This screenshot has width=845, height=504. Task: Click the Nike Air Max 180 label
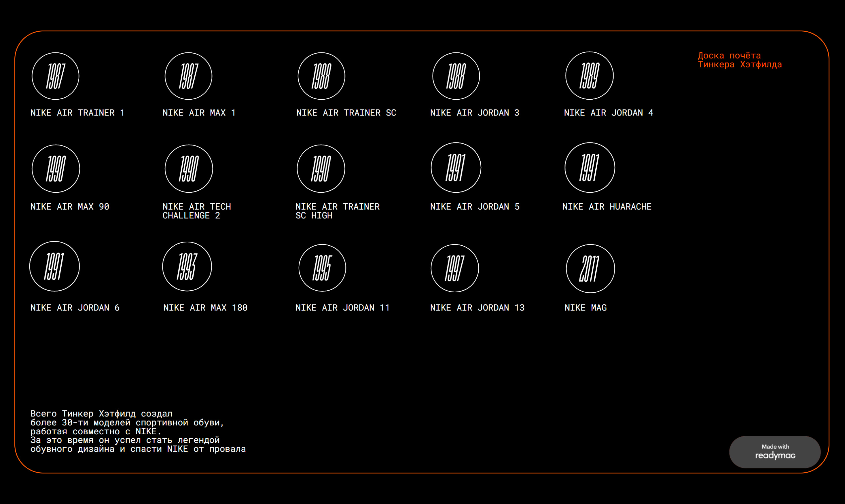205,308
